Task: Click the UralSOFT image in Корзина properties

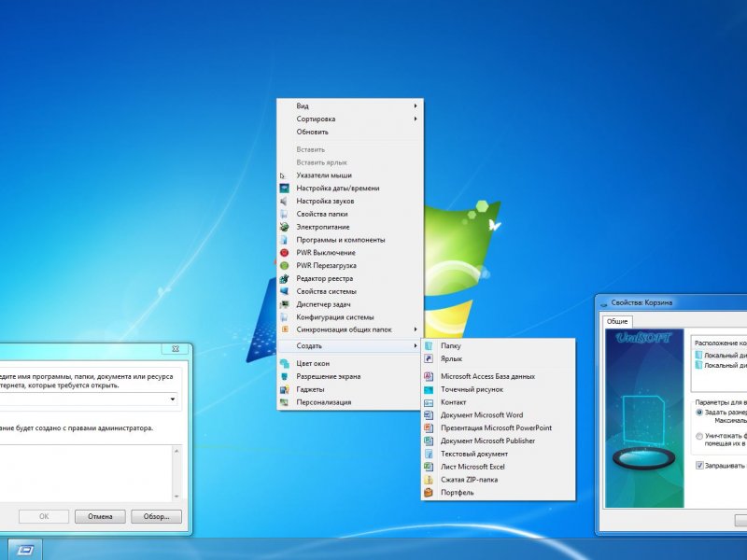Action: [x=644, y=418]
